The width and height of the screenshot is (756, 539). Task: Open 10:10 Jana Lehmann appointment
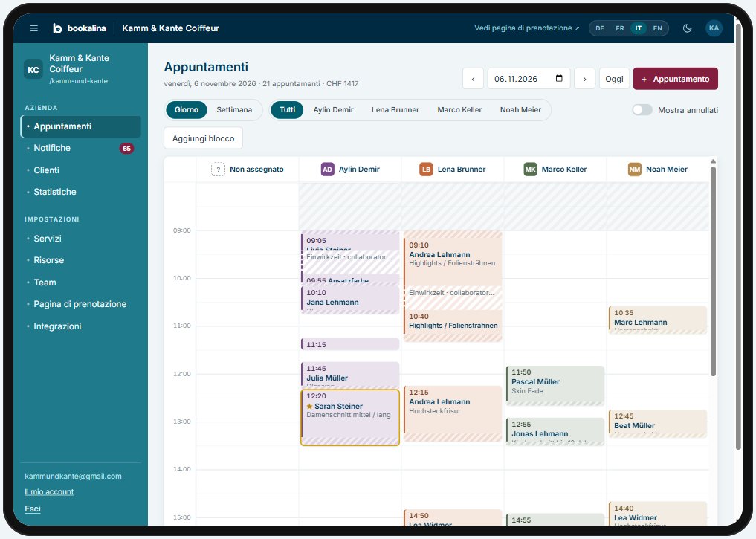click(350, 300)
